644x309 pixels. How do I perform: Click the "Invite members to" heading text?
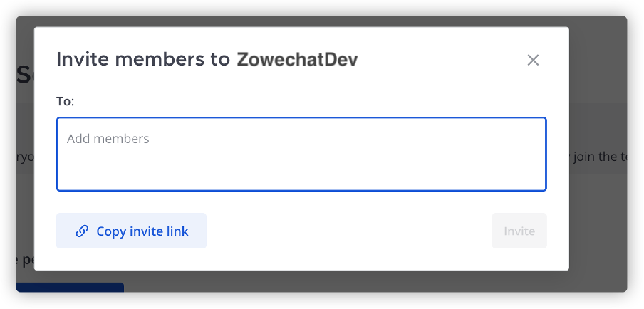[142, 60]
